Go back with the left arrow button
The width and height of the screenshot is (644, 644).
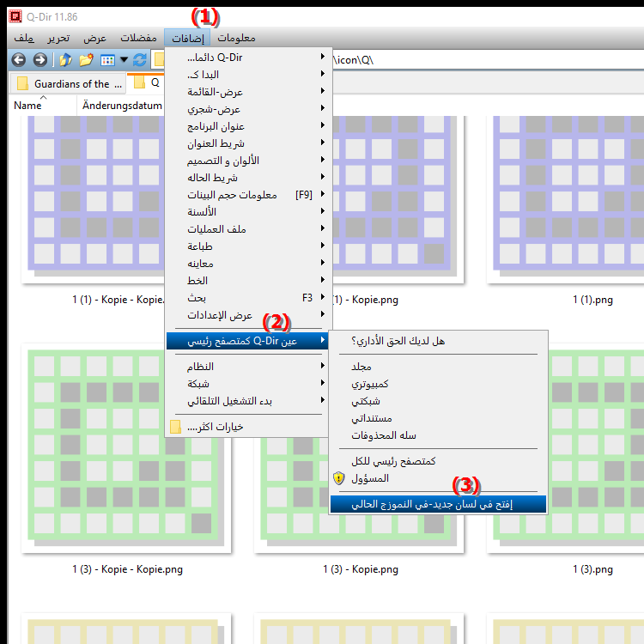(x=19, y=60)
